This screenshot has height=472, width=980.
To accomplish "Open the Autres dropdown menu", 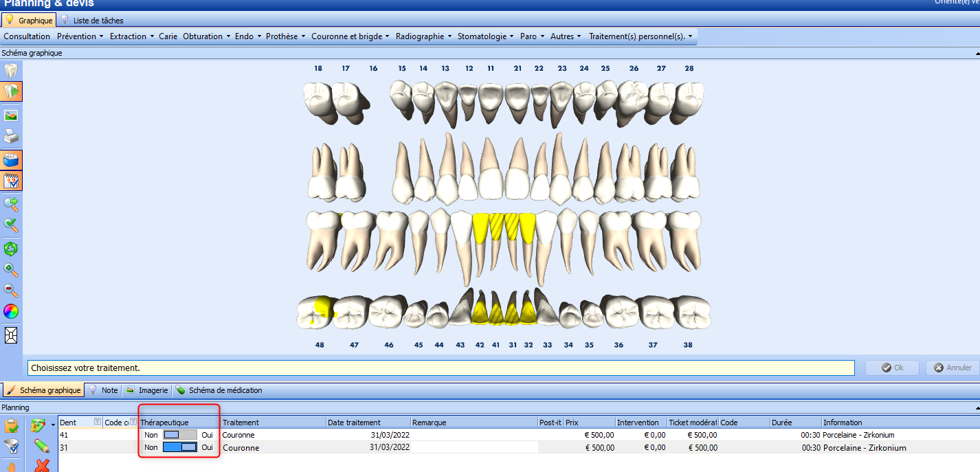I will click(x=566, y=36).
